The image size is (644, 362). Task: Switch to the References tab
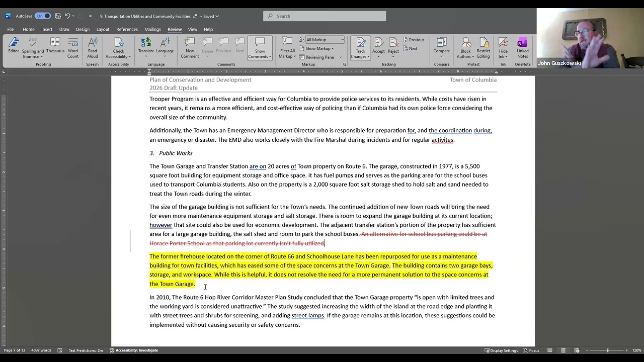coord(127,29)
